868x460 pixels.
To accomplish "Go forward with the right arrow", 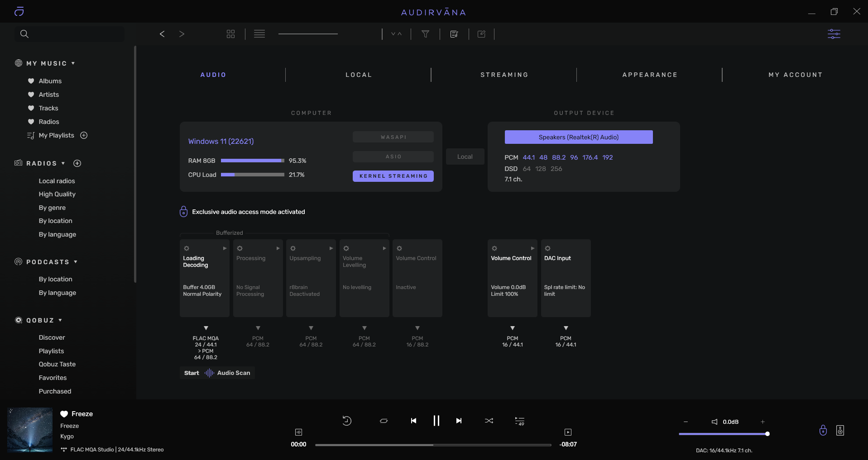I will (182, 34).
